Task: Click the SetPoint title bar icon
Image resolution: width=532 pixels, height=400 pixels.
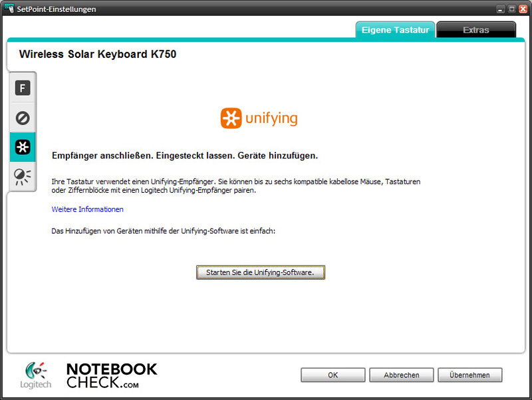Action: pyautogui.click(x=9, y=8)
